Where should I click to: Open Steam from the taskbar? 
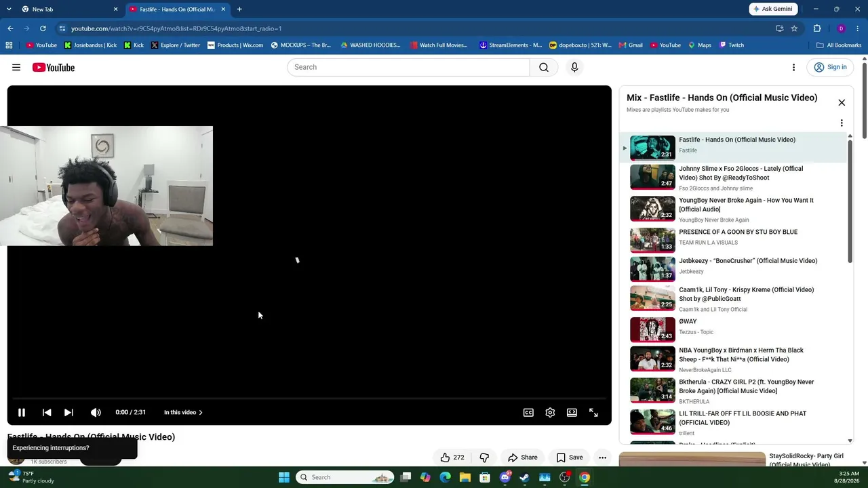tap(525, 477)
